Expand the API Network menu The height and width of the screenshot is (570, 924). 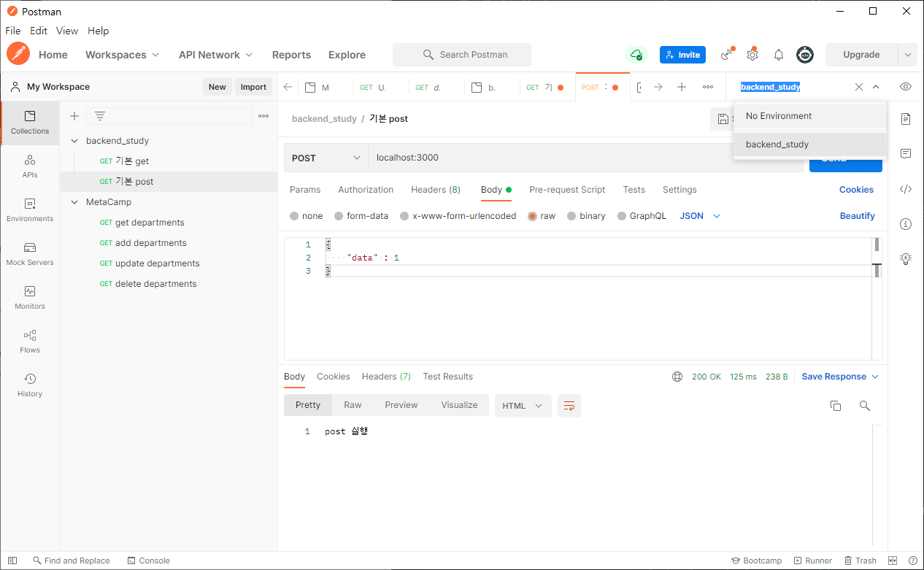216,55
